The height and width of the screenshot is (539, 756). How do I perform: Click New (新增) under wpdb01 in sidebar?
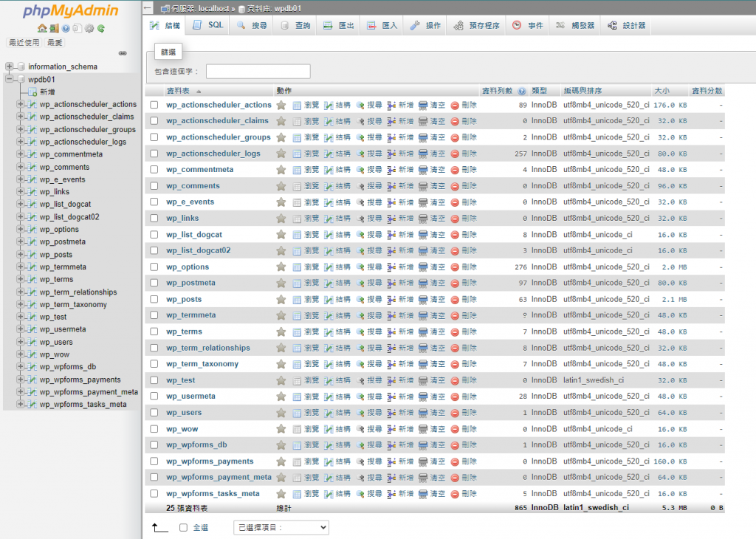pos(47,92)
